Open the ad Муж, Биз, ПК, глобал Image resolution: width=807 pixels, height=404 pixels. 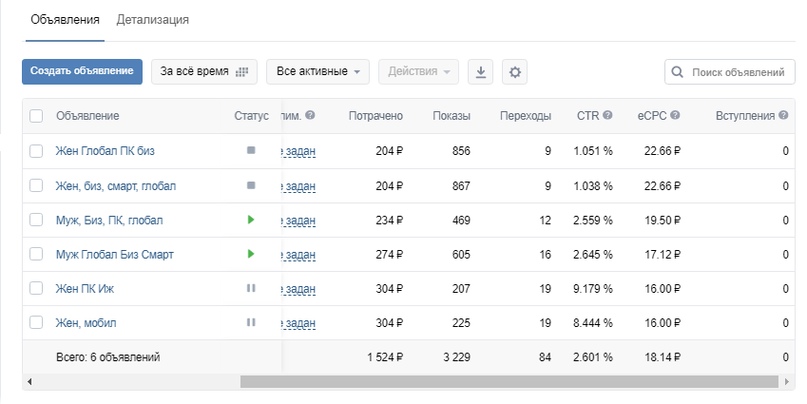pos(109,220)
